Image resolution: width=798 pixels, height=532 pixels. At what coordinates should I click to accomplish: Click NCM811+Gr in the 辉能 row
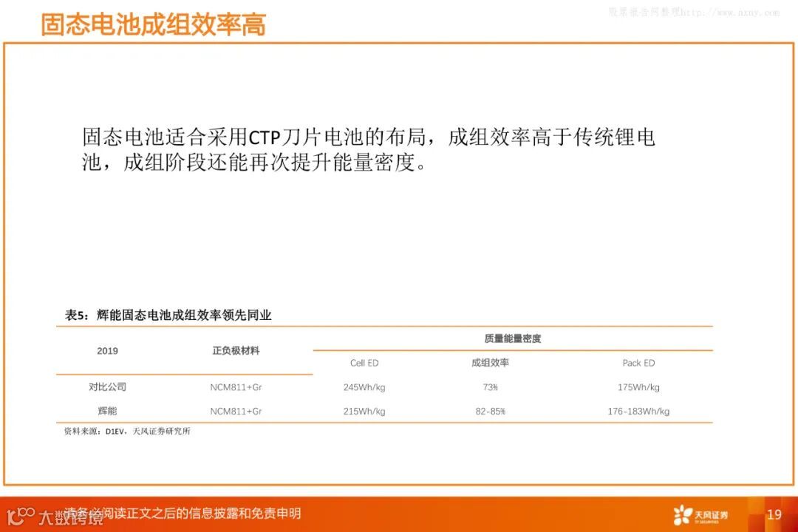(x=236, y=412)
